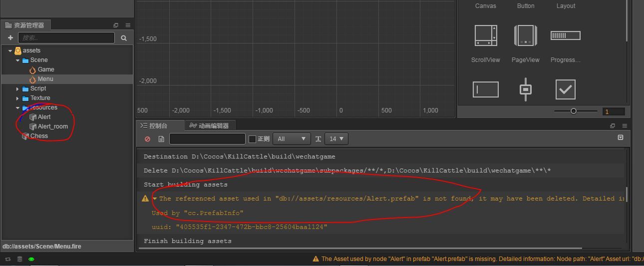Click the green eye icon in the status bar
This screenshot has height=266, width=644.
[31, 259]
